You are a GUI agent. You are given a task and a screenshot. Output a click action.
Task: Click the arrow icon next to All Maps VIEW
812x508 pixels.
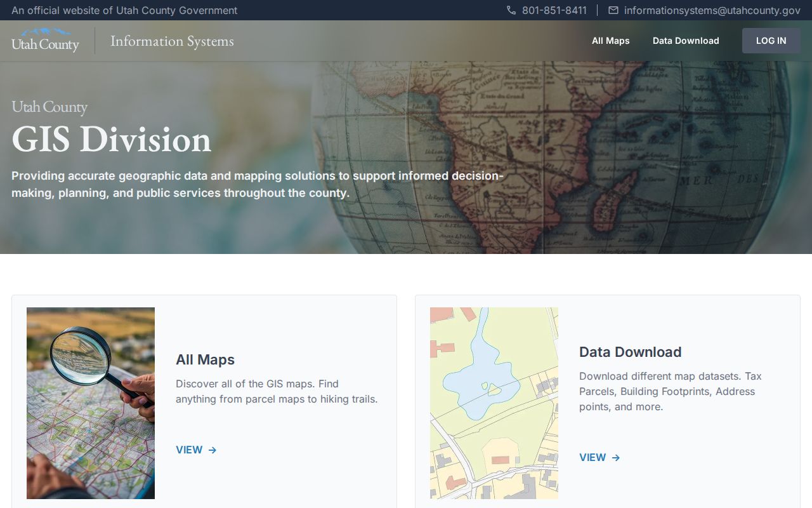tap(213, 450)
